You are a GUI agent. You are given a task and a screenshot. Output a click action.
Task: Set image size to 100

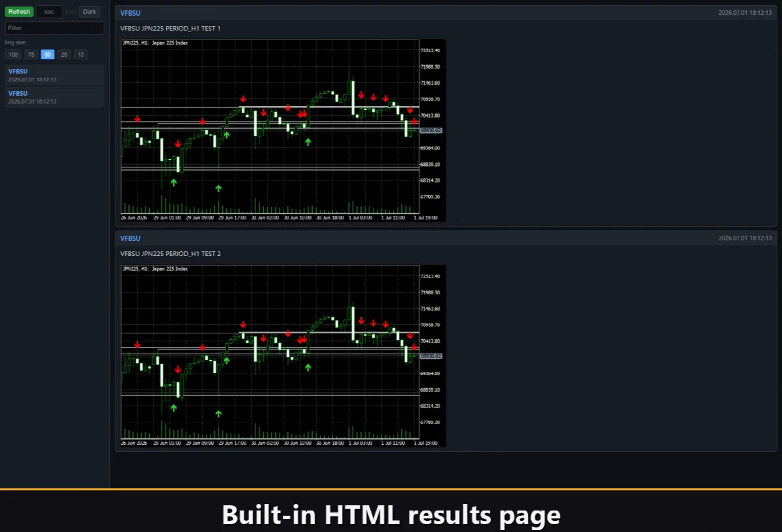tap(13, 55)
